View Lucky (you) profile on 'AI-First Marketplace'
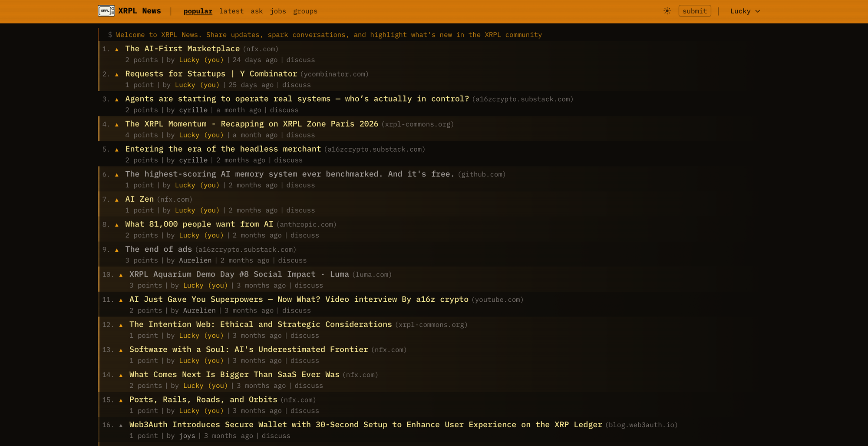868x446 pixels. click(x=201, y=60)
